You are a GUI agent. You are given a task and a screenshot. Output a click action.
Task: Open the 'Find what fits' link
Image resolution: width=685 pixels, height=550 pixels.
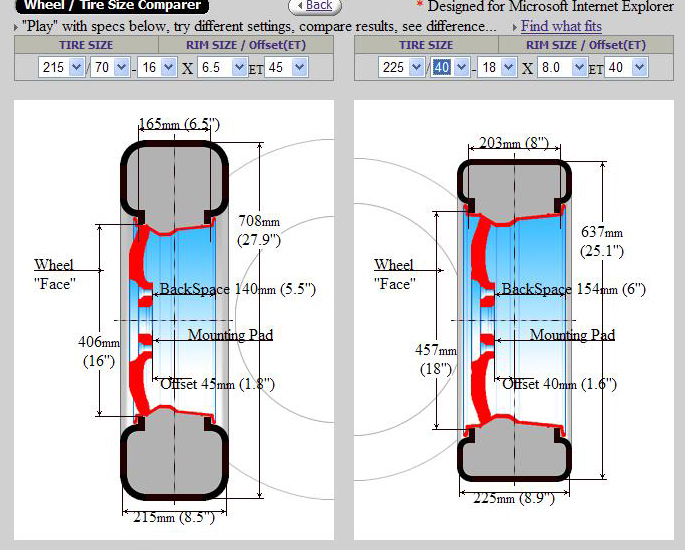(x=561, y=26)
